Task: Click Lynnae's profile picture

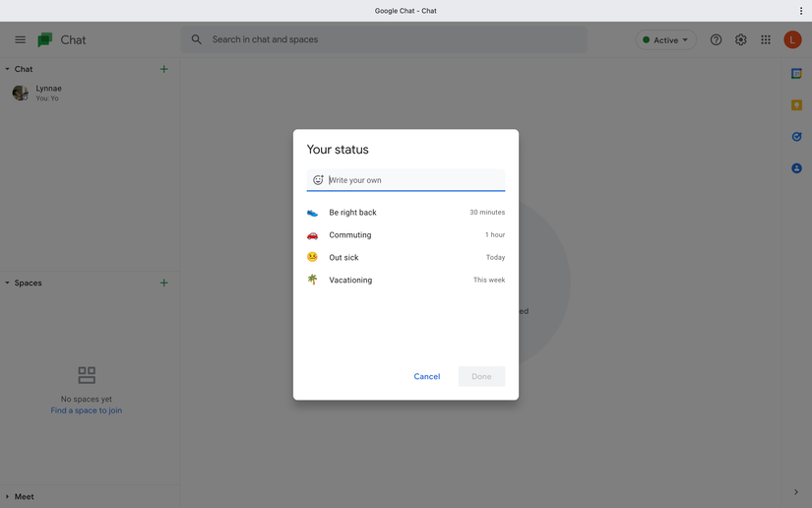Action: pyautogui.click(x=20, y=93)
